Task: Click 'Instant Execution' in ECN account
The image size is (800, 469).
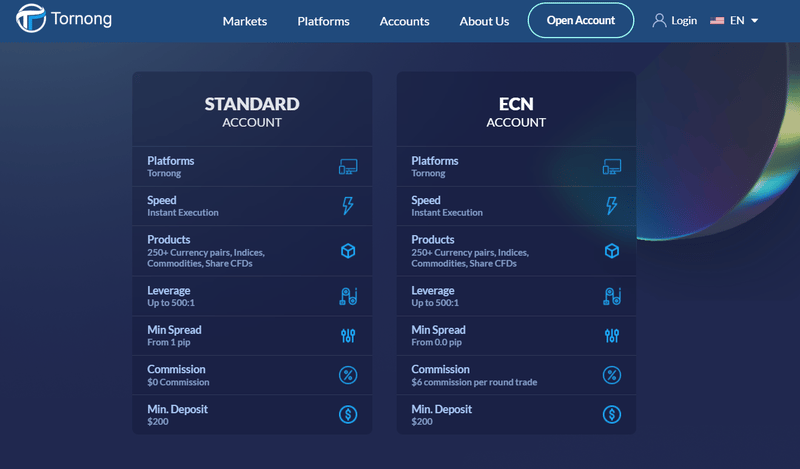Action: pos(447,213)
